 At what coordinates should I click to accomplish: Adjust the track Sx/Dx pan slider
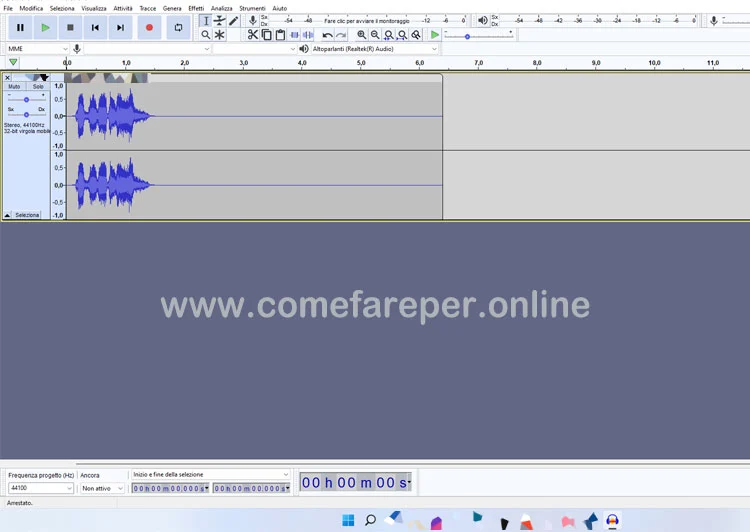pos(27,114)
